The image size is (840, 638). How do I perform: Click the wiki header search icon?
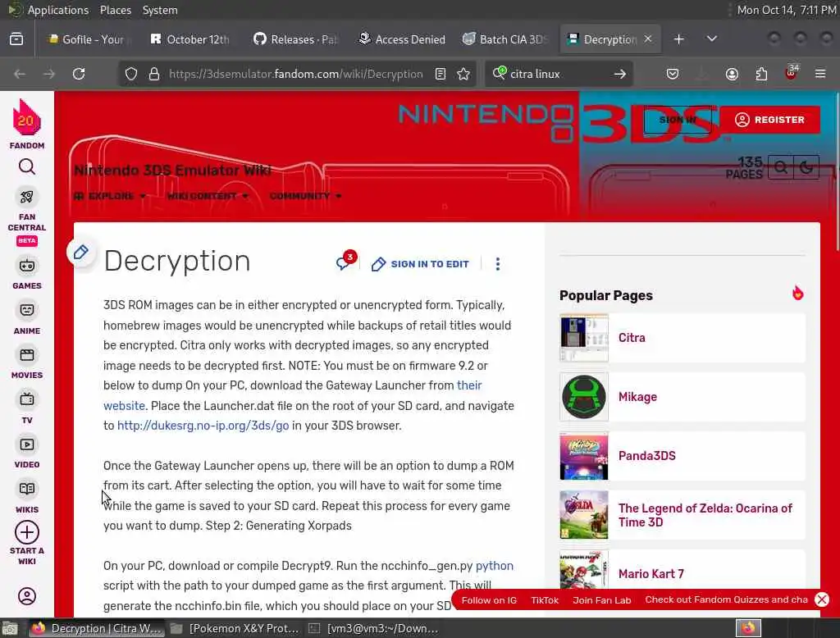(781, 167)
